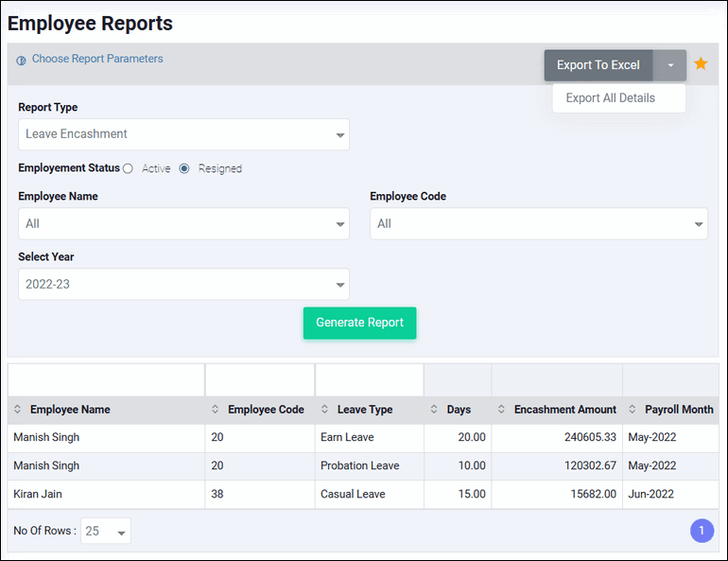Open the Report Type dropdown

click(x=183, y=134)
